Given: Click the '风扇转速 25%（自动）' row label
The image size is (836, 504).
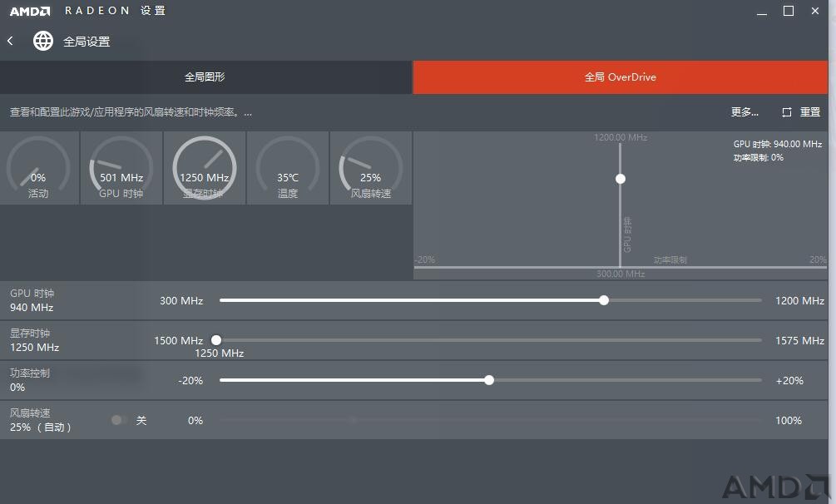Looking at the screenshot, I should pyautogui.click(x=41, y=420).
